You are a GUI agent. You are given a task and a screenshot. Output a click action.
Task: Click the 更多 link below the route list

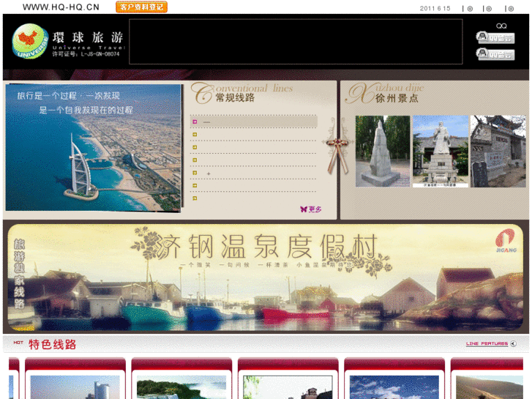click(x=315, y=209)
